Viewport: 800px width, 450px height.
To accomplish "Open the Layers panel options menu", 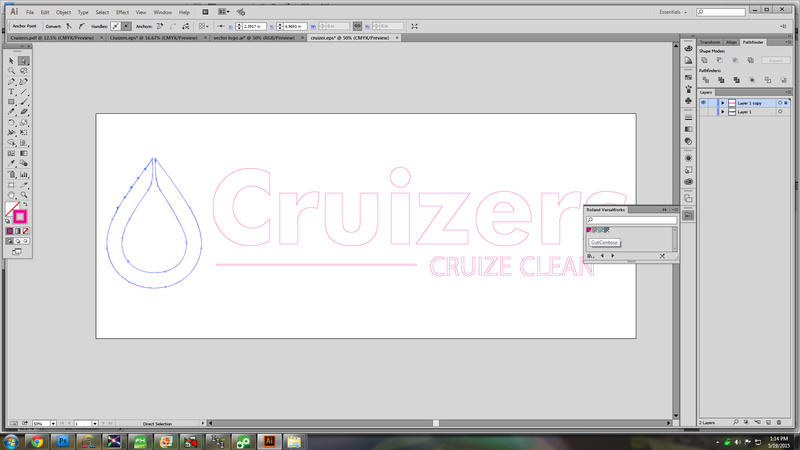I will point(788,92).
